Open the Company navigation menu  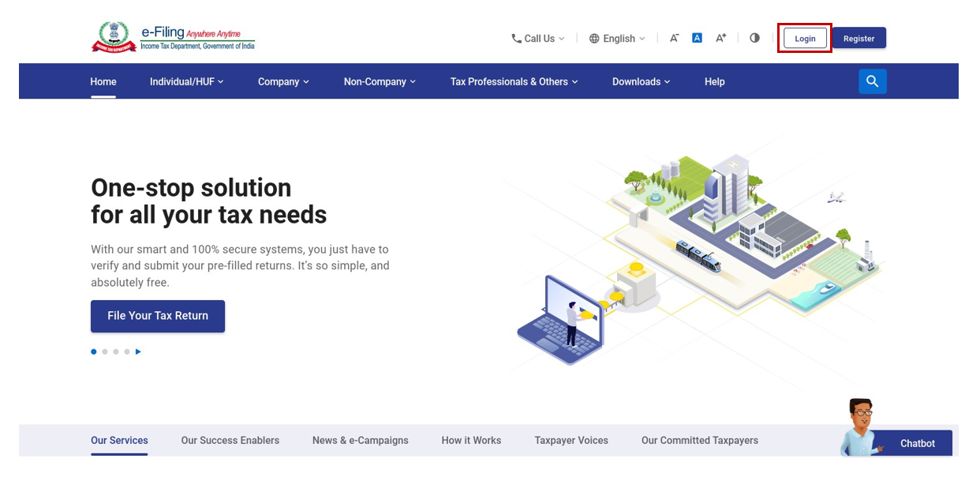283,81
